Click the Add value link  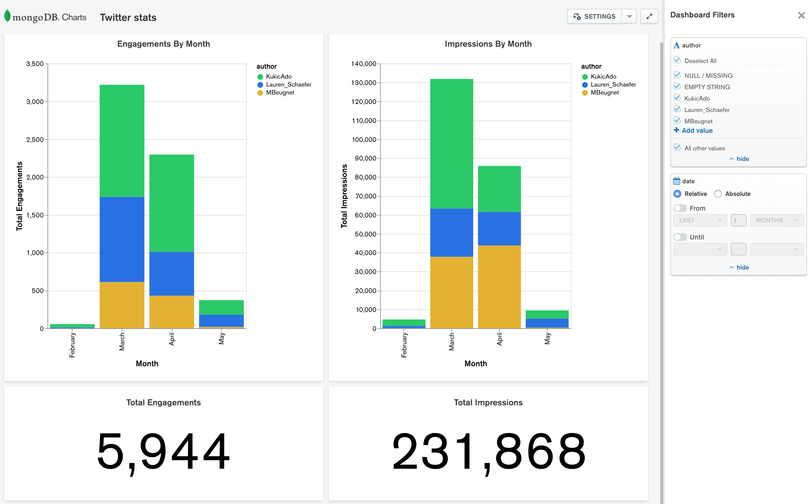(697, 131)
